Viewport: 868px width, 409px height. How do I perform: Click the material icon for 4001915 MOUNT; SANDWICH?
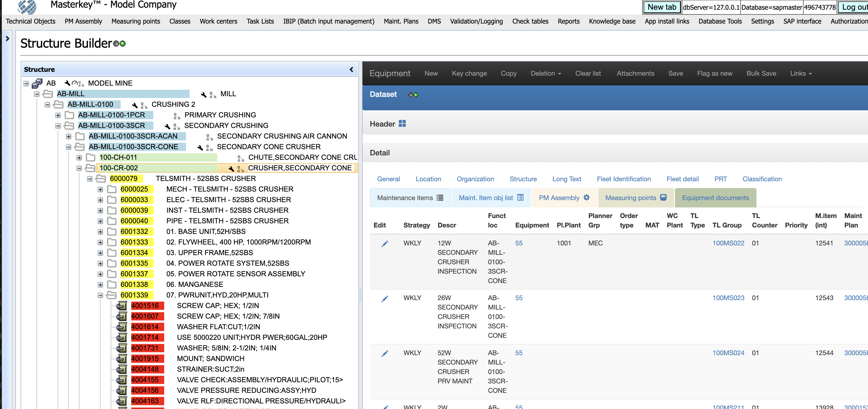(122, 358)
